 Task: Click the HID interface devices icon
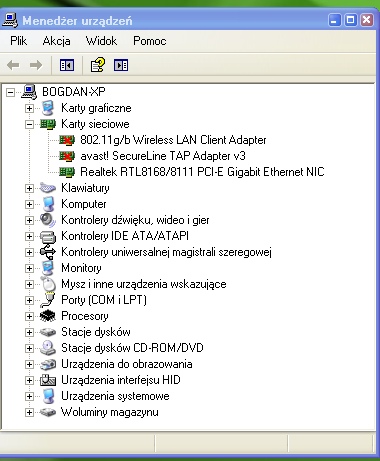click(48, 380)
